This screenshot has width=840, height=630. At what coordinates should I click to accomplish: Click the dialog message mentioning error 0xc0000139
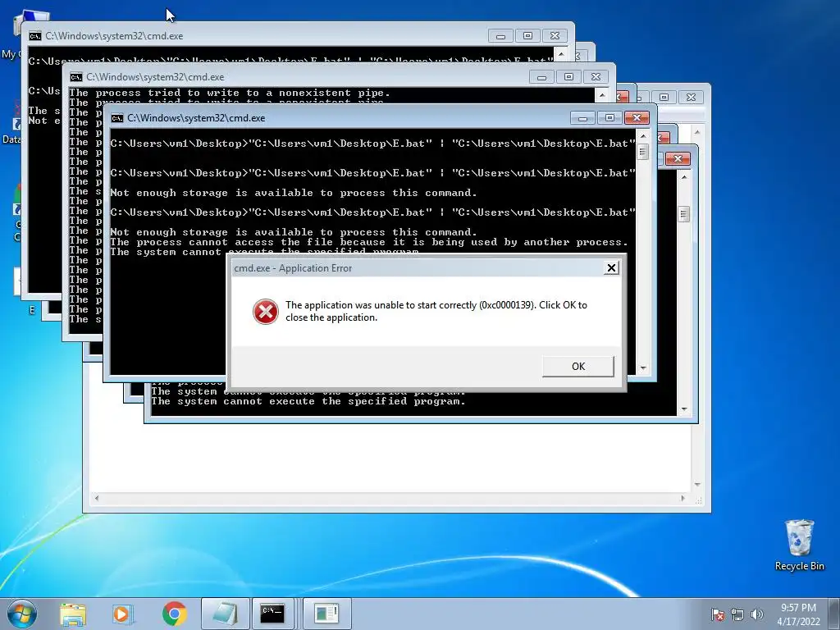click(x=436, y=311)
